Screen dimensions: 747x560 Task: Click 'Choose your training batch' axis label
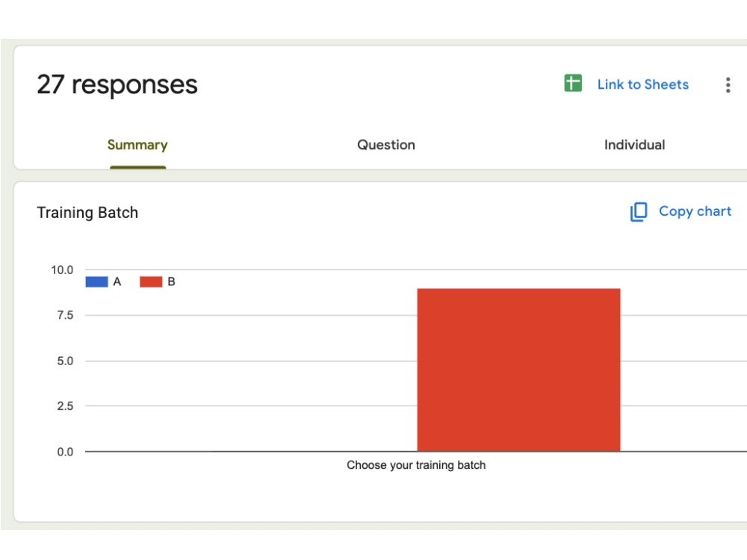(416, 464)
